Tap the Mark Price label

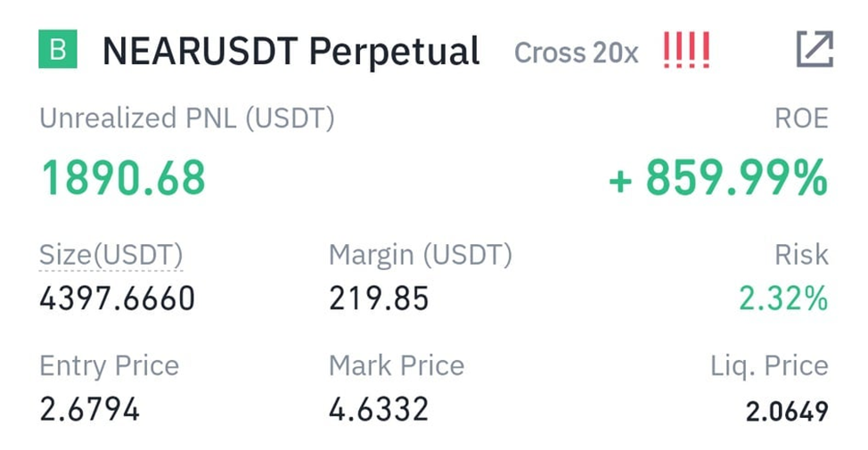pos(397,366)
